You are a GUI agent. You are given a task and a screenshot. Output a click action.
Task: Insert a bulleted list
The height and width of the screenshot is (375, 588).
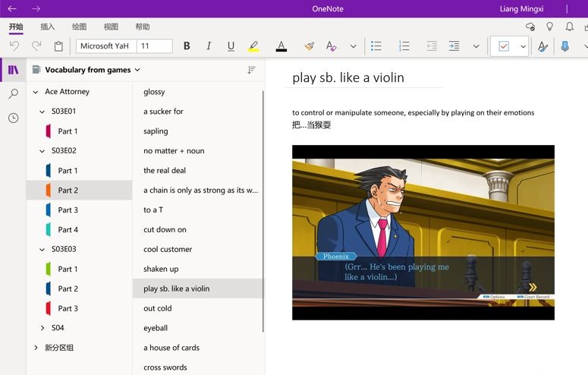tap(376, 46)
